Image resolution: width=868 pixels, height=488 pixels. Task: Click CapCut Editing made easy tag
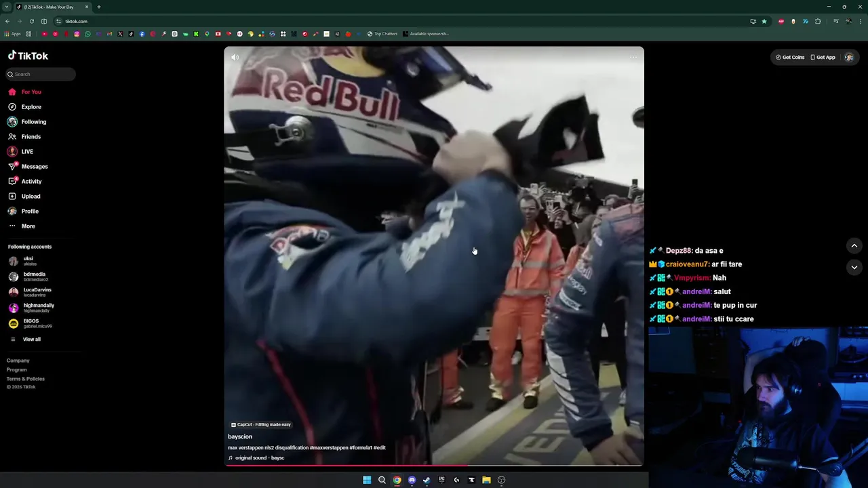pyautogui.click(x=261, y=424)
